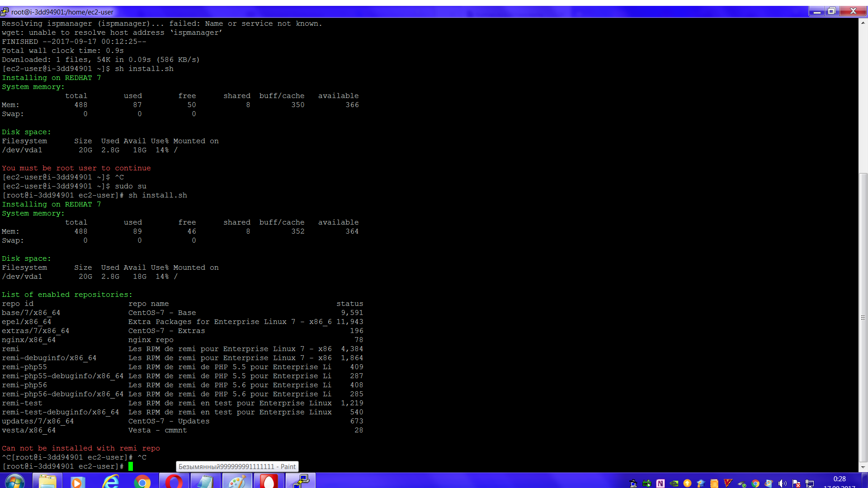868x488 pixels.
Task: Click the OneNote tray icon
Action: pyautogui.click(x=660, y=483)
